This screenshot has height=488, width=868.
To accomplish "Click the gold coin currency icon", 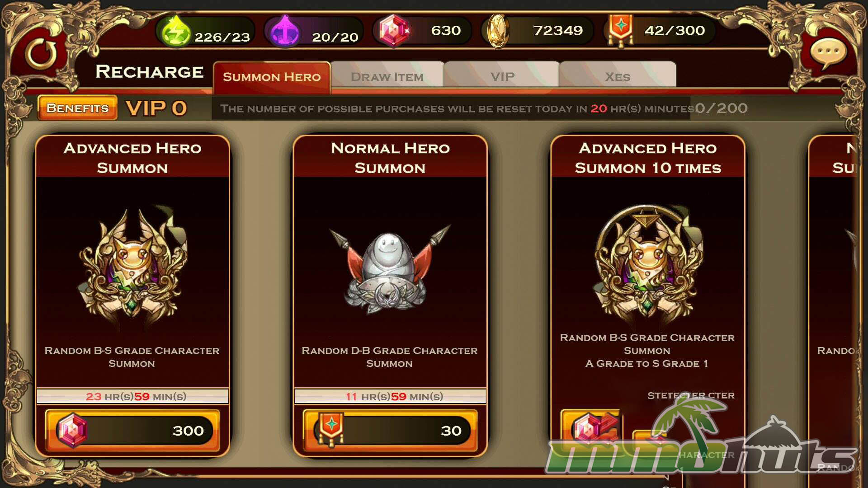I will [x=497, y=31].
